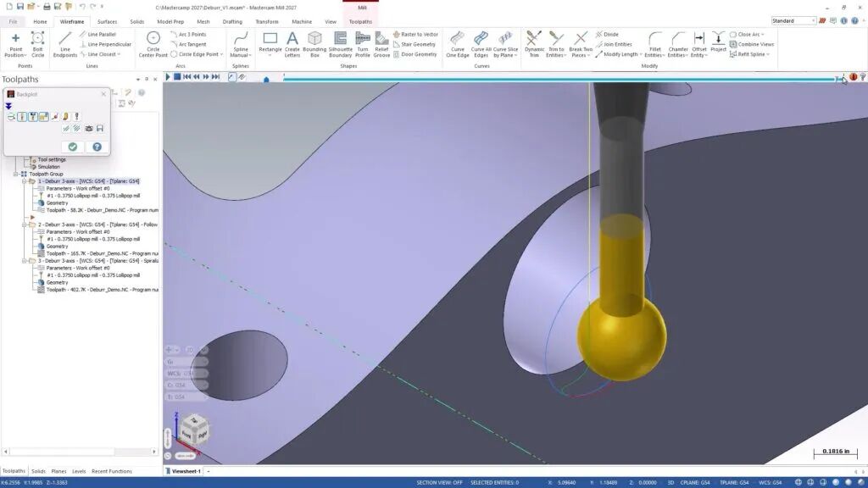868x488 pixels.
Task: Click the backplot progress slider bar
Action: click(560, 79)
